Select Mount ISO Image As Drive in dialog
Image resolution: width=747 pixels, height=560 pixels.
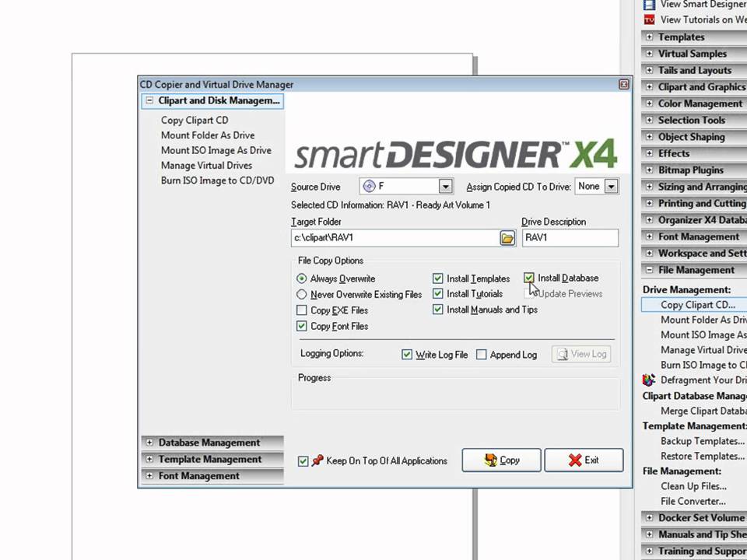point(216,150)
